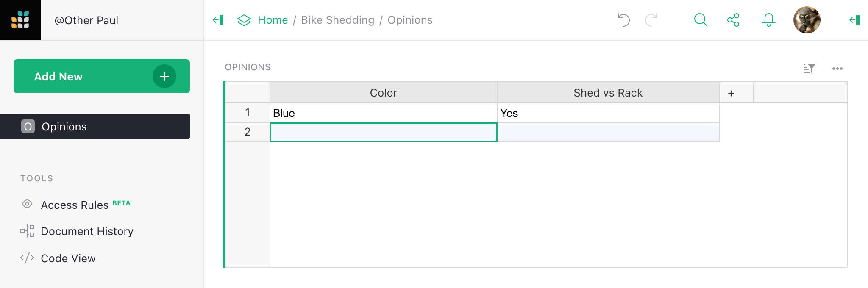Add a new column with plus

click(731, 93)
